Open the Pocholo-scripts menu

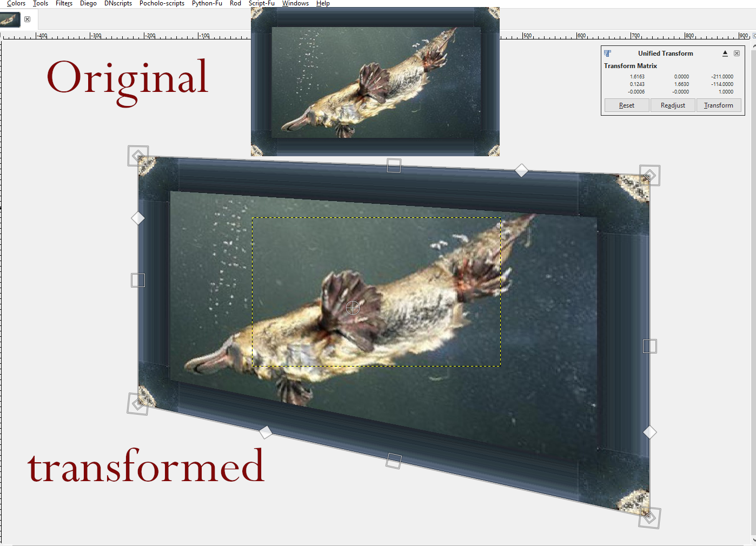161,3
